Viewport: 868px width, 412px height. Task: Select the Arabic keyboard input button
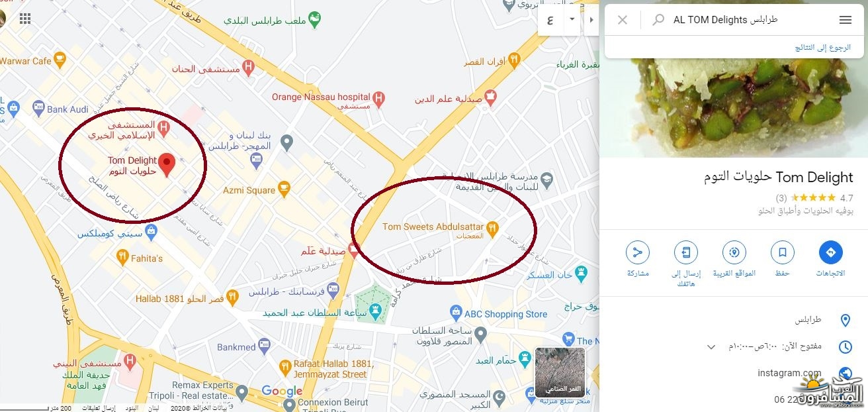[551, 20]
